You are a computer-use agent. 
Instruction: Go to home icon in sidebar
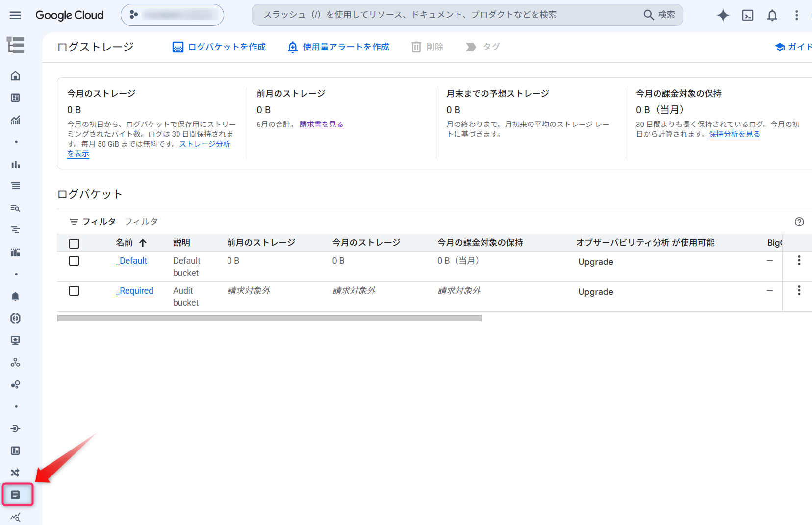[x=16, y=75]
